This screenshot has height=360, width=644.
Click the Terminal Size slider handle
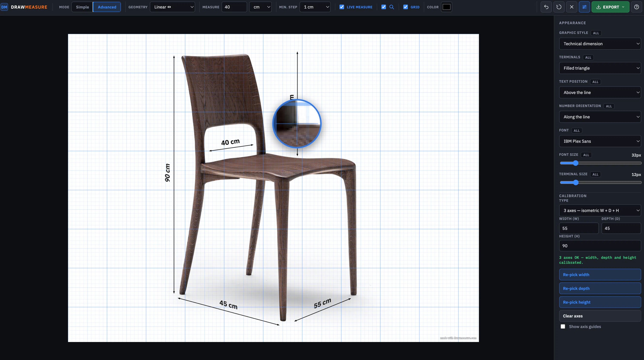coord(576,183)
